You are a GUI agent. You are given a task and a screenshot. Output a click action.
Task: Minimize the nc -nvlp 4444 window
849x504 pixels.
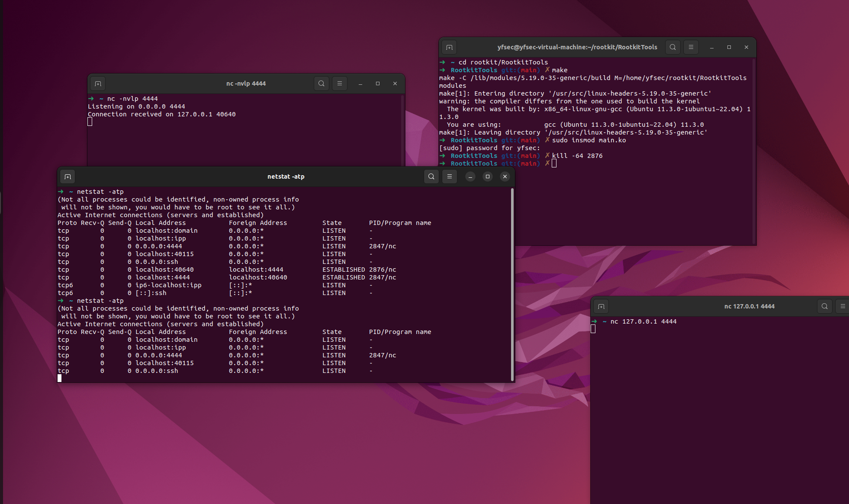pos(360,83)
